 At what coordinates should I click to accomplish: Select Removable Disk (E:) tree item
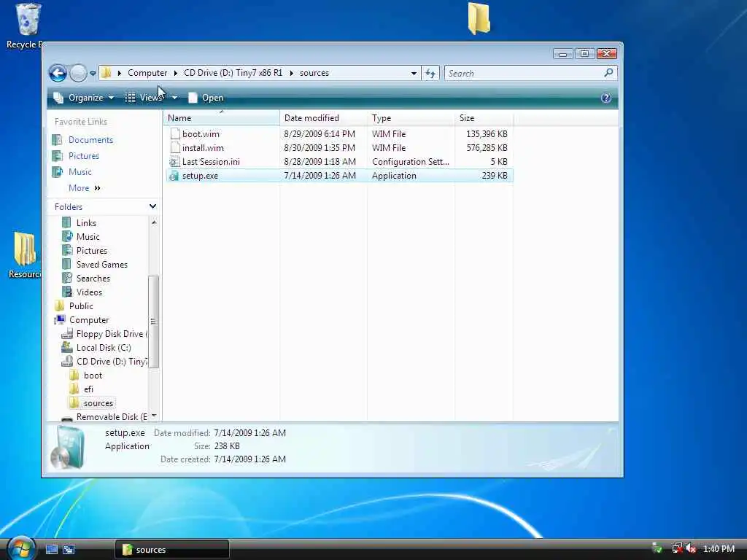point(112,416)
